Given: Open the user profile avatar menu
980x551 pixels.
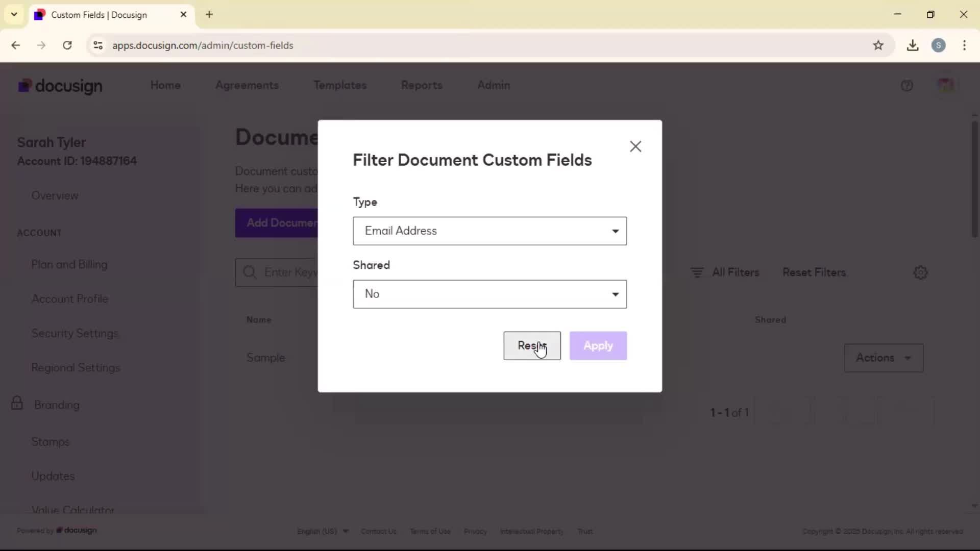Looking at the screenshot, I should click(945, 85).
